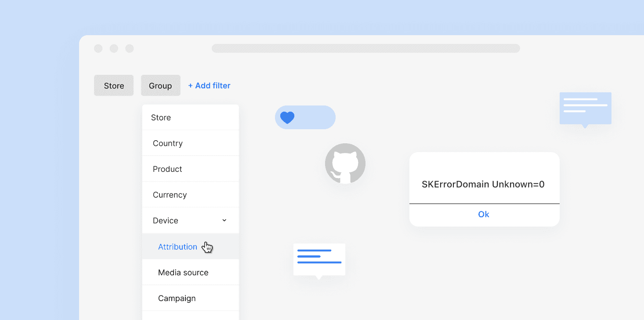This screenshot has height=320, width=644.
Task: Open the blue comment bubble with white lines
Action: click(585, 108)
